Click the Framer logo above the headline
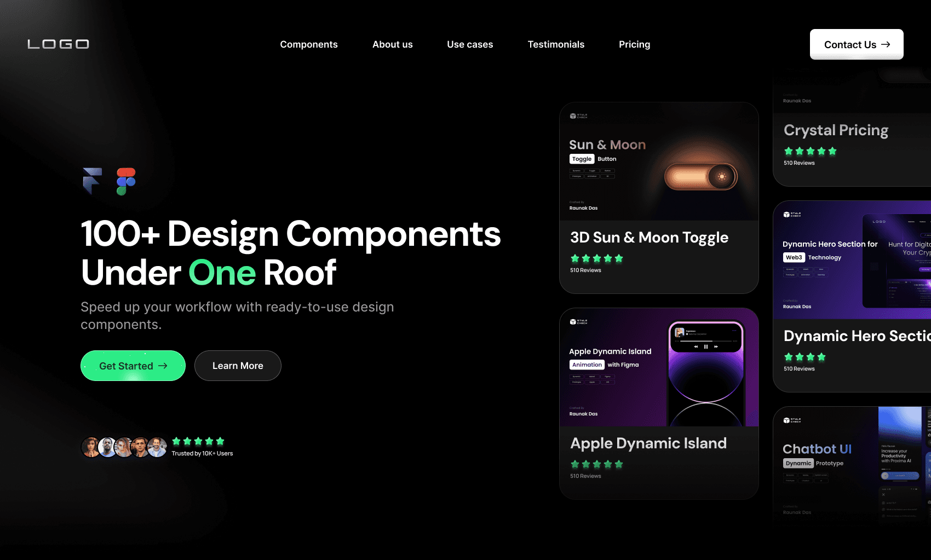This screenshot has height=560, width=931. (x=91, y=181)
